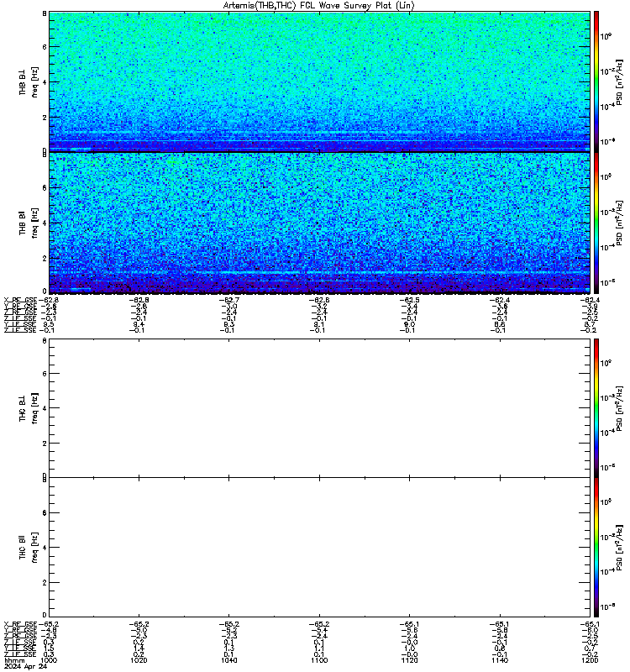Click the '1000' time tick label

pyautogui.click(x=49, y=660)
